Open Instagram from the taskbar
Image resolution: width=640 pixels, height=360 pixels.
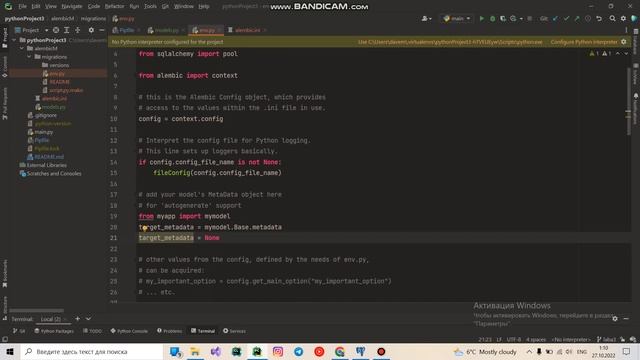point(278,351)
